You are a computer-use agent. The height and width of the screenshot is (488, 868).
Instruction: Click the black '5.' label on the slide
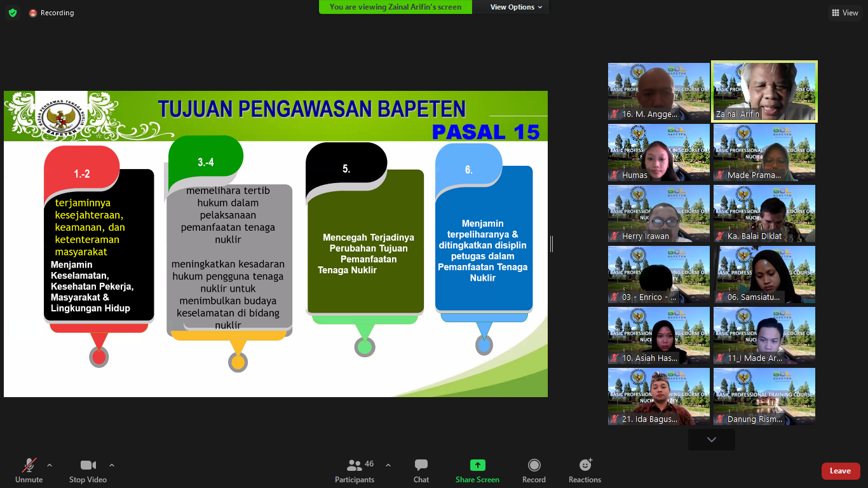click(x=346, y=169)
